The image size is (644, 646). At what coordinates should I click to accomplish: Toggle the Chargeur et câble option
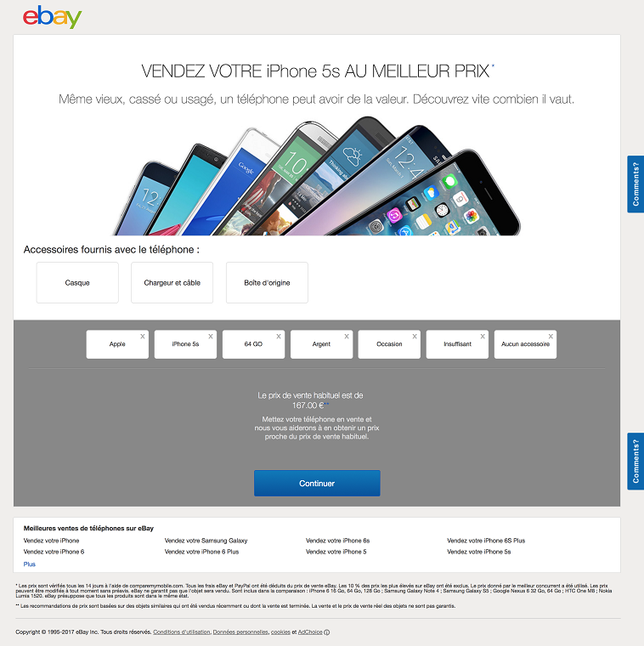(x=172, y=282)
